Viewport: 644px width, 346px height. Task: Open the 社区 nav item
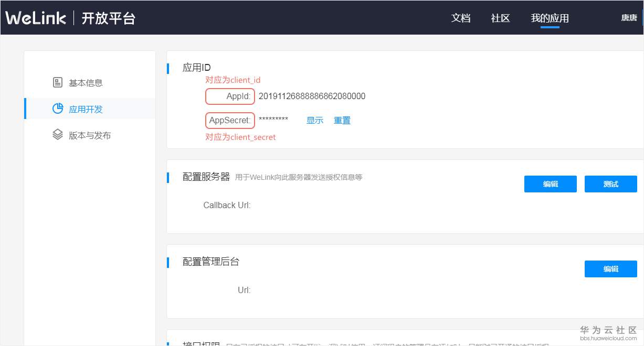click(x=500, y=18)
